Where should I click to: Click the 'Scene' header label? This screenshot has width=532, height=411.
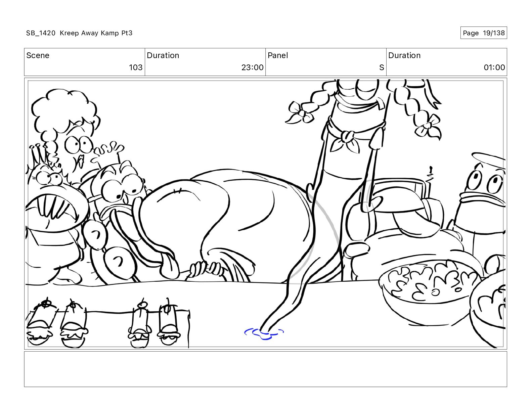coord(38,55)
